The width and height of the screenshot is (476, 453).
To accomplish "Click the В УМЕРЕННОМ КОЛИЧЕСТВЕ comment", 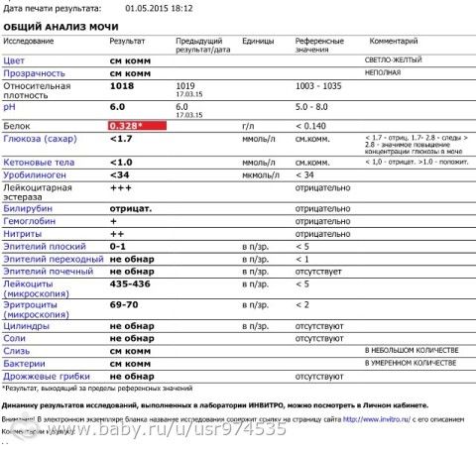I will tap(411, 363).
